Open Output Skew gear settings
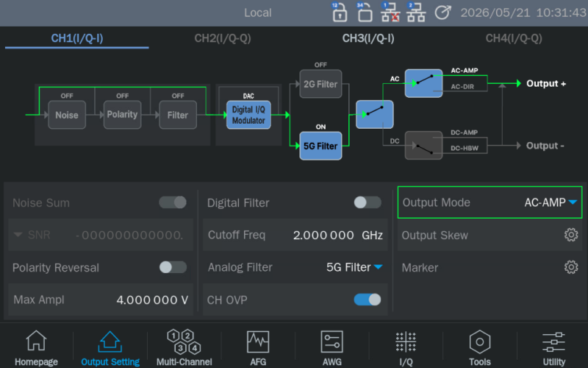 (571, 235)
